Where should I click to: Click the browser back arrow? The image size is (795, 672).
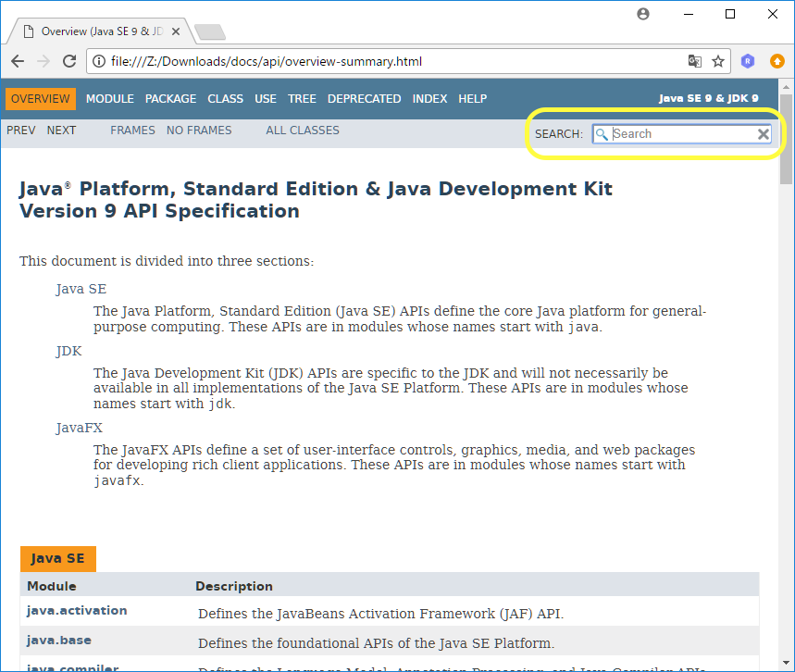18,61
